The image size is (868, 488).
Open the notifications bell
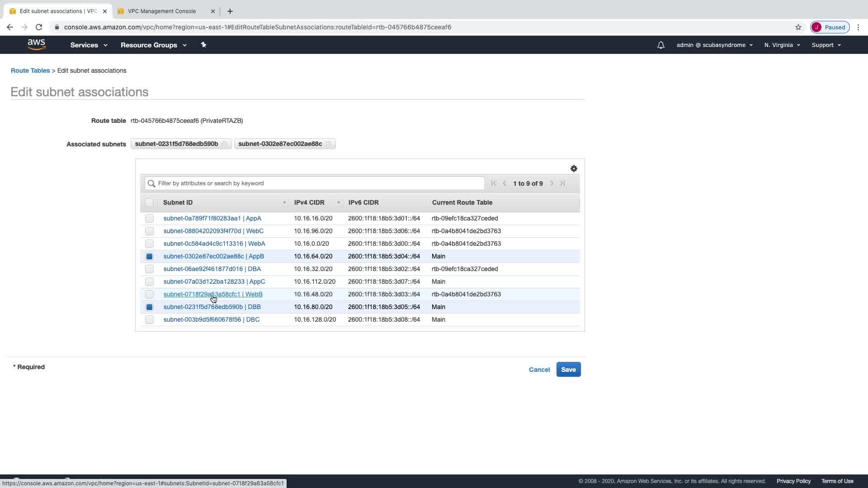point(660,45)
